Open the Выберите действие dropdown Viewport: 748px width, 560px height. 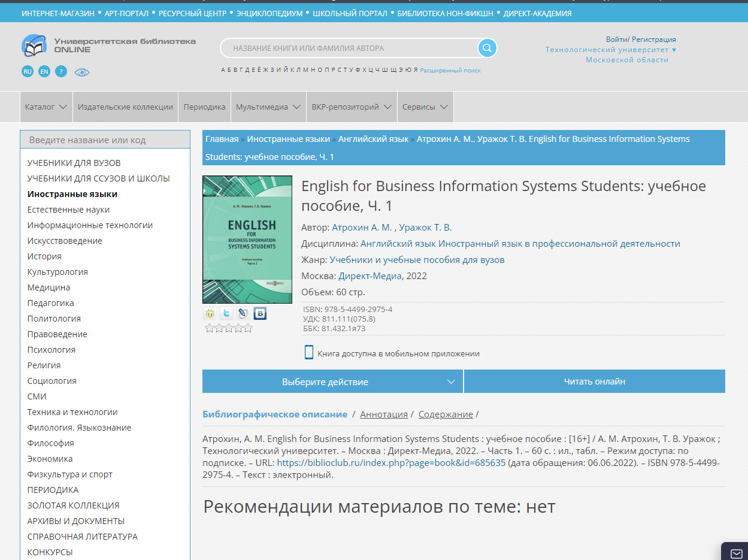pos(332,382)
